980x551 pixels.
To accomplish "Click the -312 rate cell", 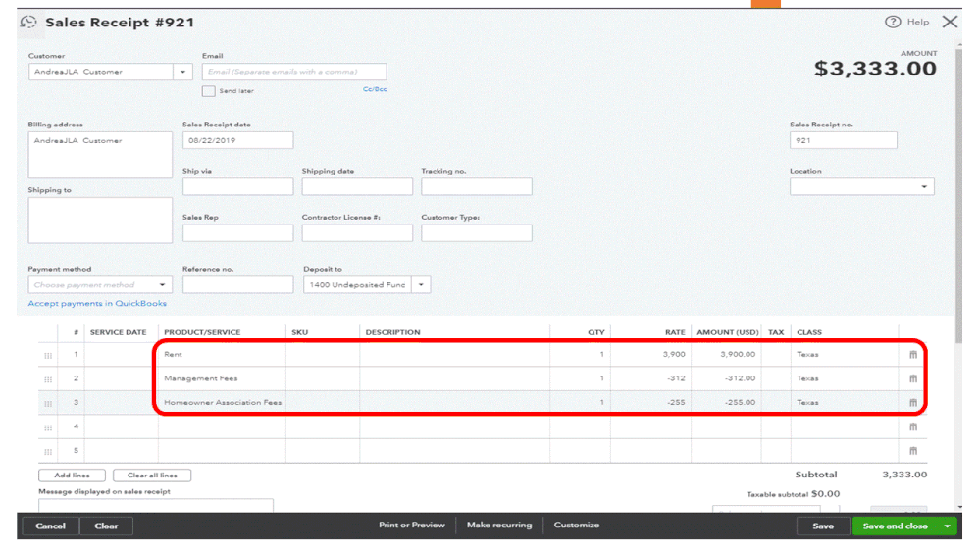I will 650,378.
